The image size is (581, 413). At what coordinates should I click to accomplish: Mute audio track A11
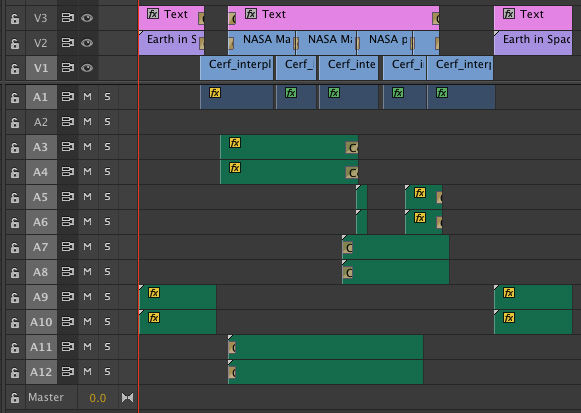click(87, 347)
